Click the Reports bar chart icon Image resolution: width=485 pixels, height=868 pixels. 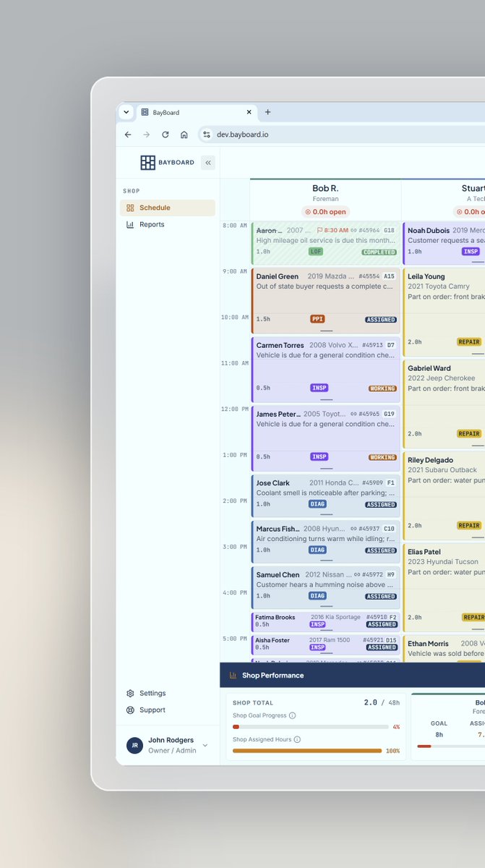(130, 224)
